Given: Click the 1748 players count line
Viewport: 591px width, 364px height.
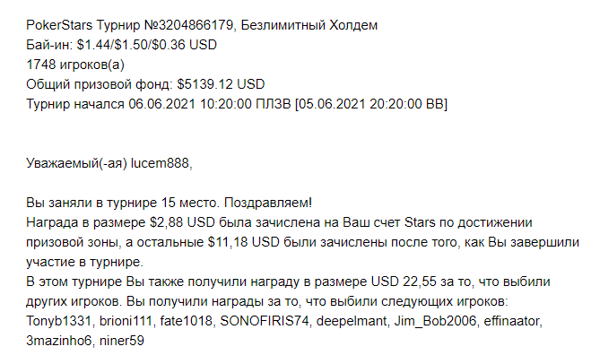Looking at the screenshot, I should (75, 65).
